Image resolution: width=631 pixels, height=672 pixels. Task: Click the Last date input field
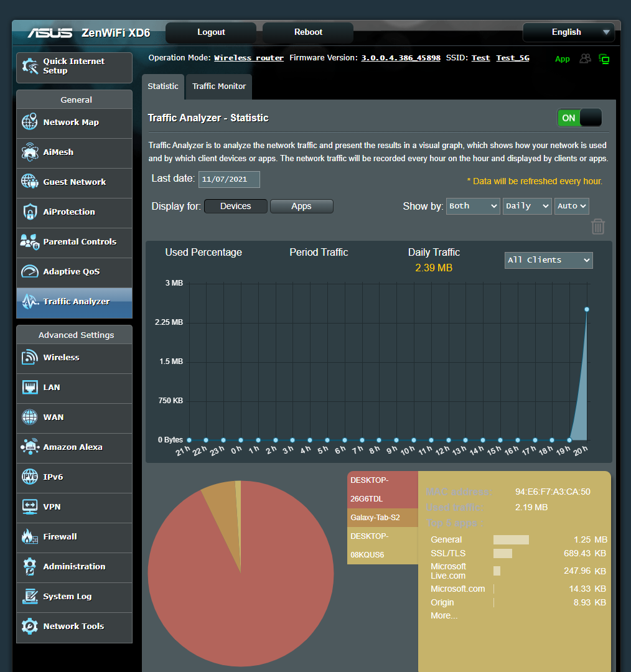(x=230, y=179)
